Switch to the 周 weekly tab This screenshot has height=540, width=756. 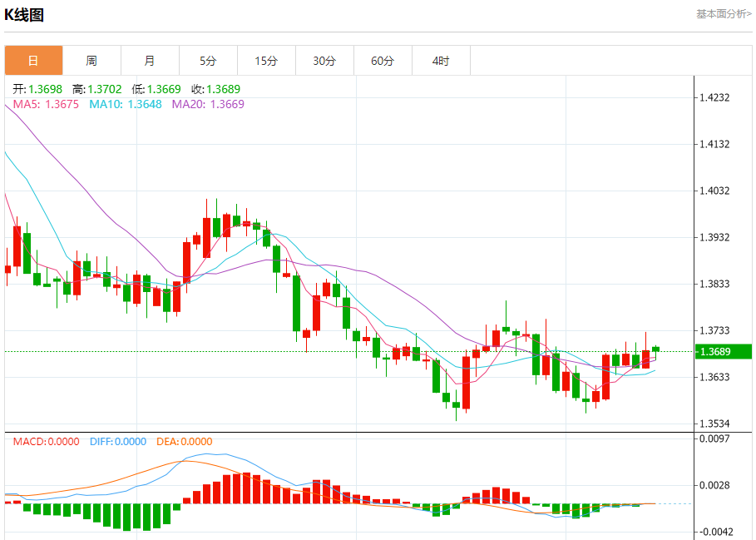coord(92,61)
